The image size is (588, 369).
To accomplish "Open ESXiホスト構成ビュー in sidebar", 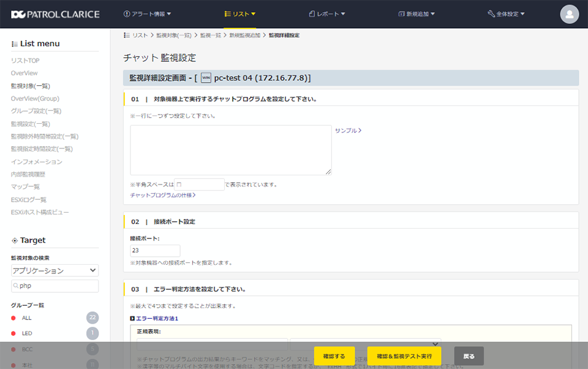I will click(x=40, y=213).
